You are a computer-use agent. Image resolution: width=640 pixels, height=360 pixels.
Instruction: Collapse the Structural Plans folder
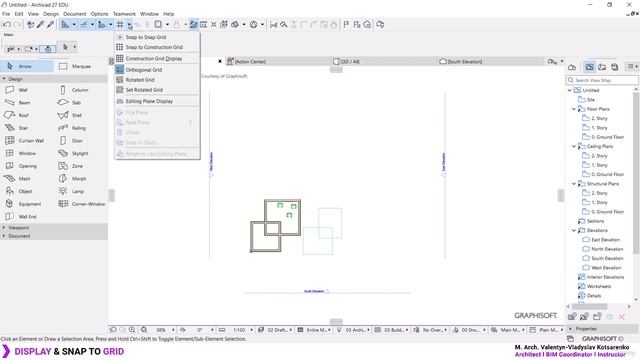pos(574,184)
